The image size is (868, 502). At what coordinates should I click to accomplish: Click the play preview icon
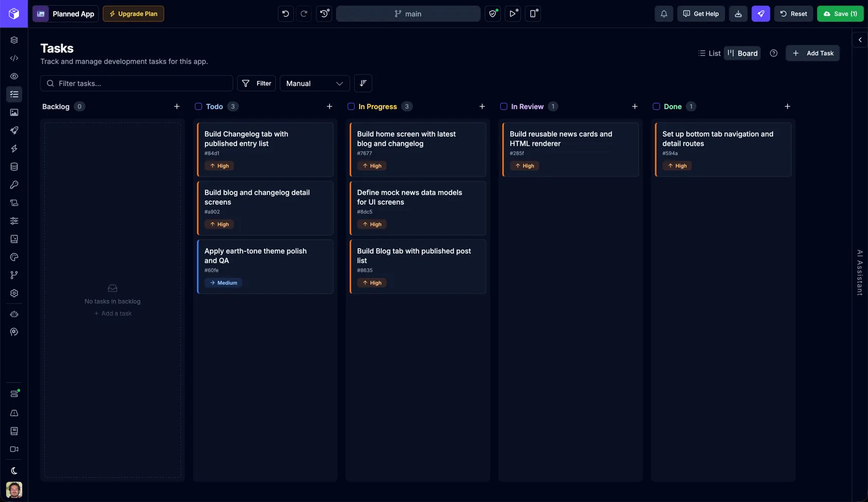(513, 14)
